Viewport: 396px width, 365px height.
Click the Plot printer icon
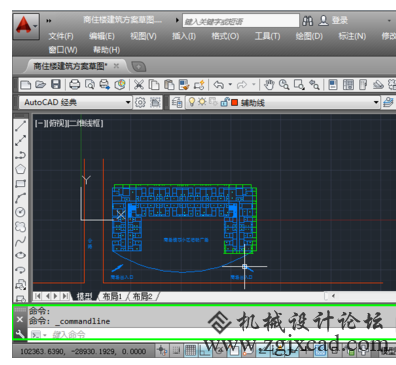(74, 84)
